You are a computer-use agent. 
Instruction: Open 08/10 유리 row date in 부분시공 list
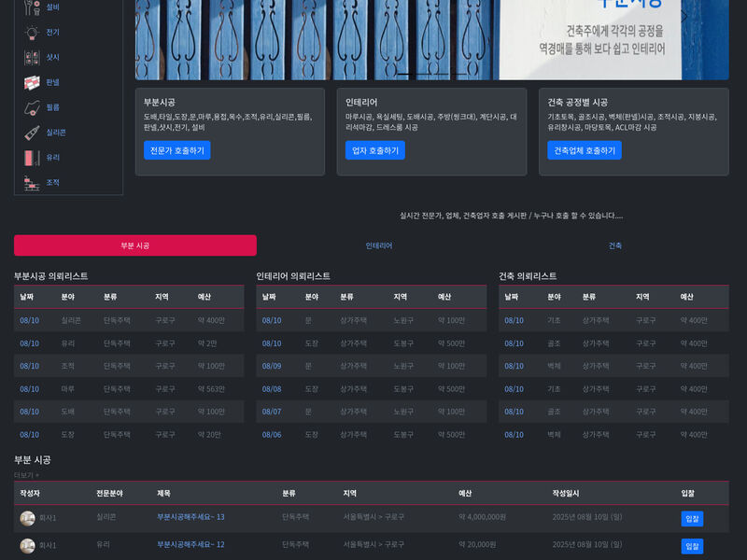click(x=30, y=343)
